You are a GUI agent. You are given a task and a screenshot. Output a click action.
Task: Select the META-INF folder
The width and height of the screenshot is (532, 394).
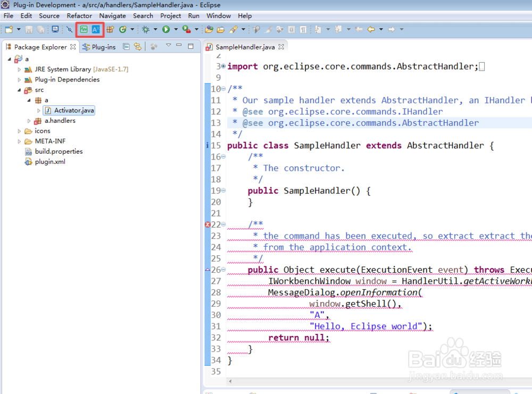[45, 141]
